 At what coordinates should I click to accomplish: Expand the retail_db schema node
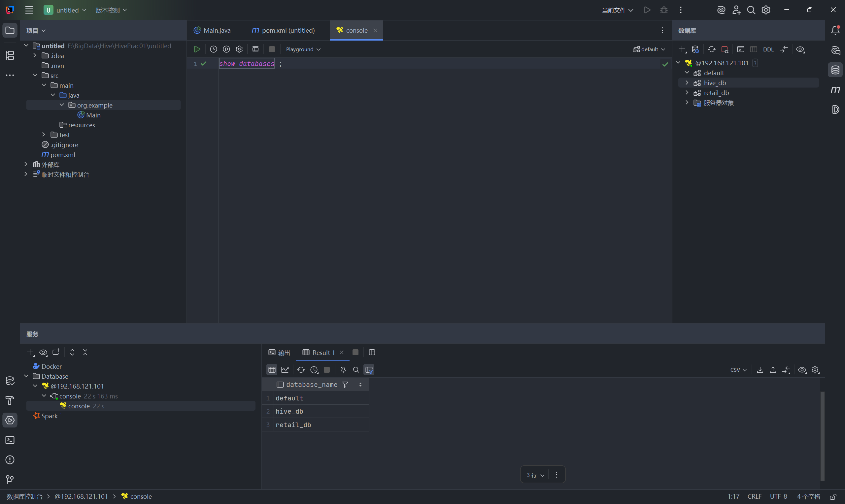click(x=687, y=93)
